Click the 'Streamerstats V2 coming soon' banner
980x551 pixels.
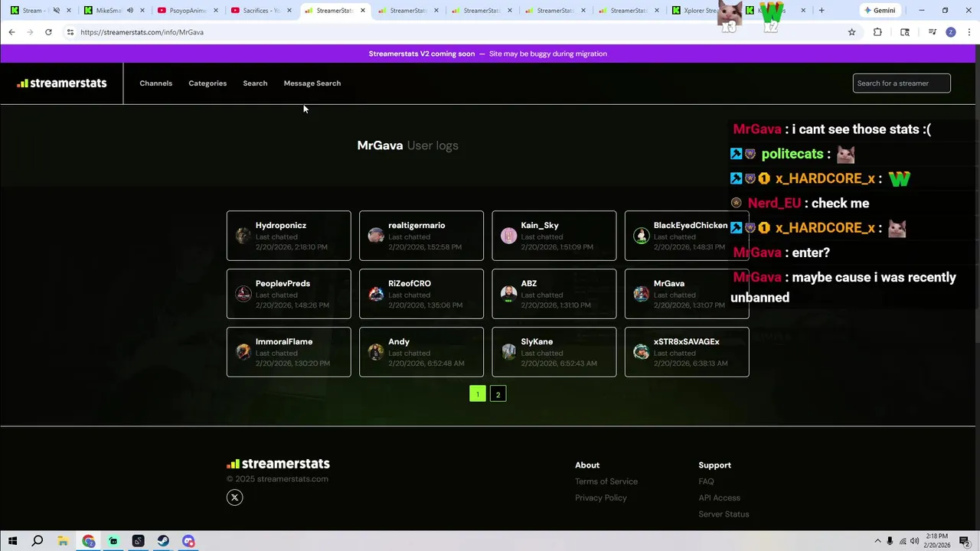click(488, 54)
